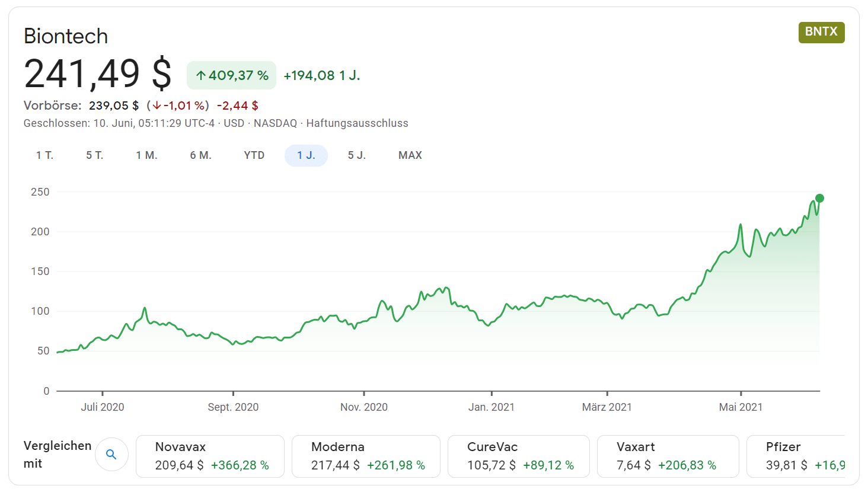The height and width of the screenshot is (489, 868).
Task: Select the YTD range tab
Action: coord(254,155)
